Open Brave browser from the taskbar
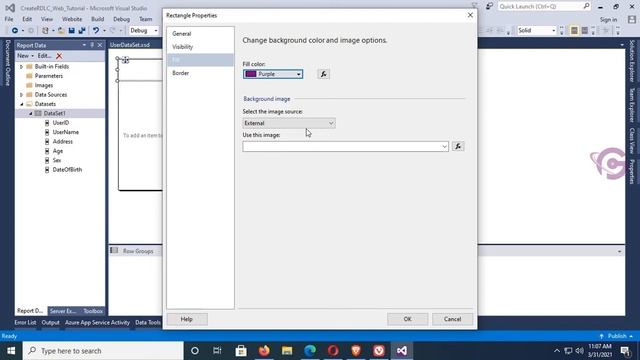 pos(356,351)
